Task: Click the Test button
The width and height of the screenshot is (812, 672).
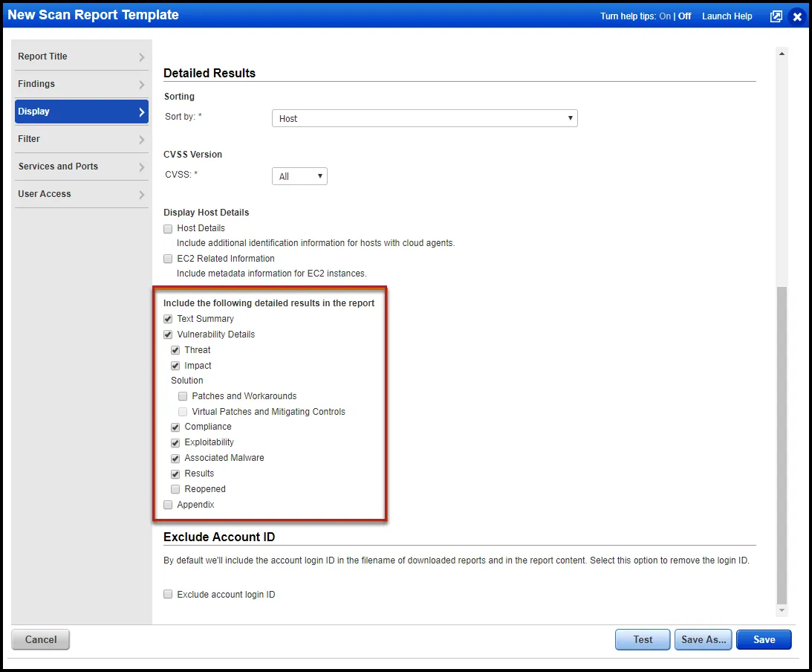Action: (643, 639)
